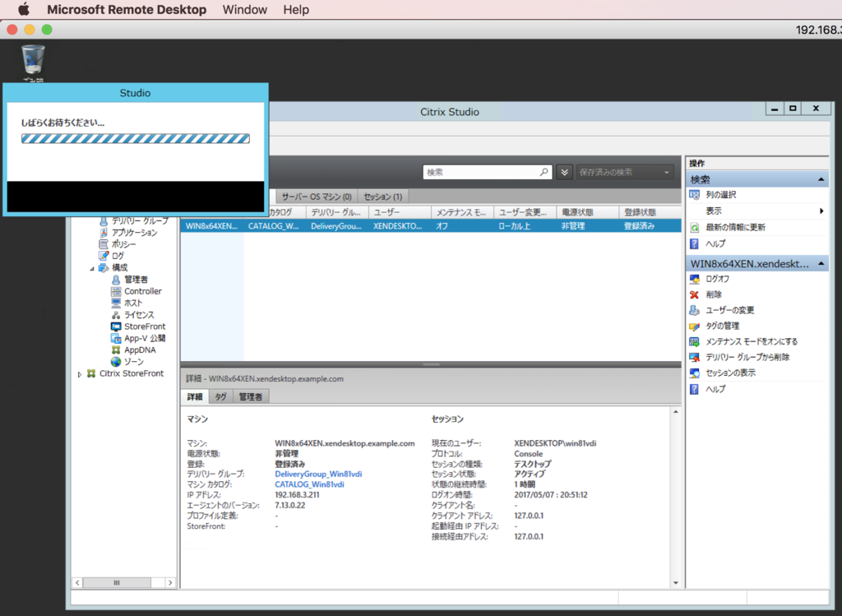Click the red 削除 X icon
Image resolution: width=842 pixels, height=616 pixels.
(x=694, y=294)
